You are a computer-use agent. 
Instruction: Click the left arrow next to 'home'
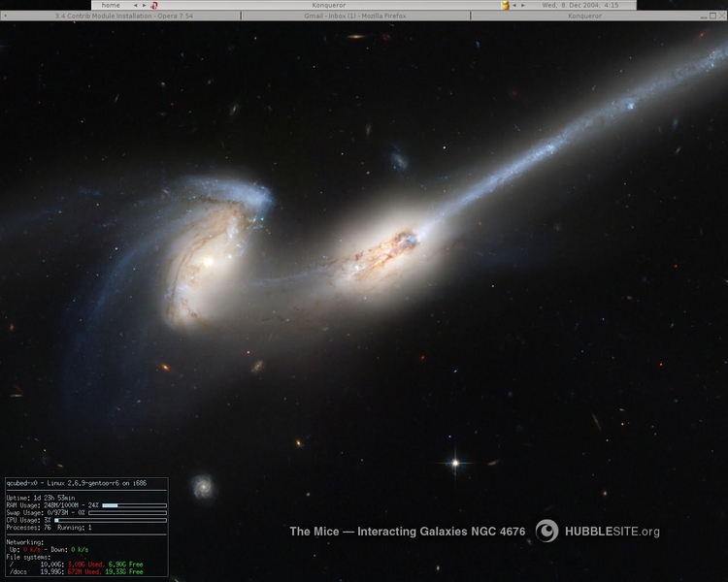pyautogui.click(x=135, y=5)
